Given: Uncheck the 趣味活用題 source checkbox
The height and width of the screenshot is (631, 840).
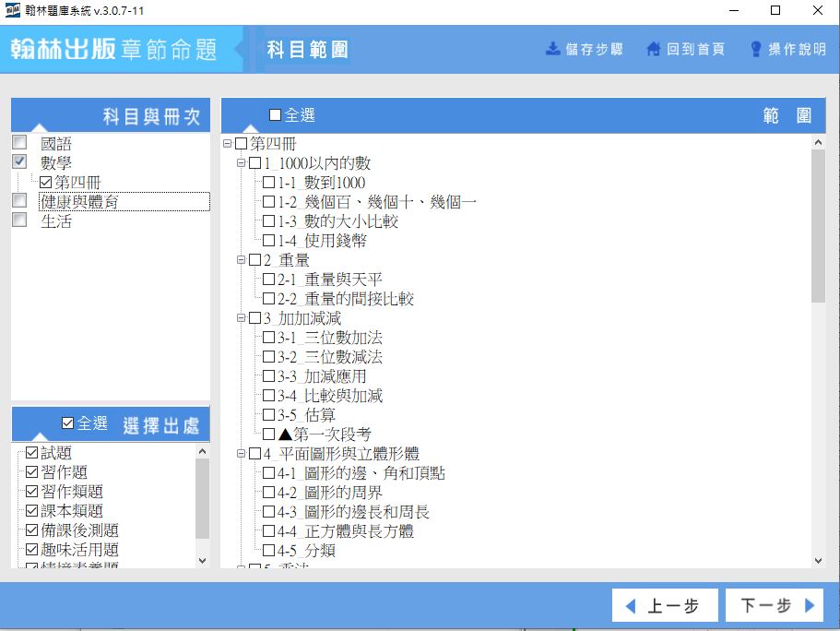Looking at the screenshot, I should click(x=31, y=550).
